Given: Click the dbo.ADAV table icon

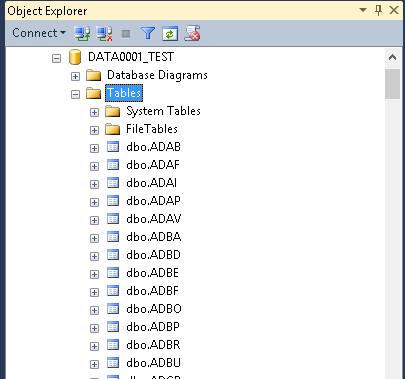Looking at the screenshot, I should (113, 219).
